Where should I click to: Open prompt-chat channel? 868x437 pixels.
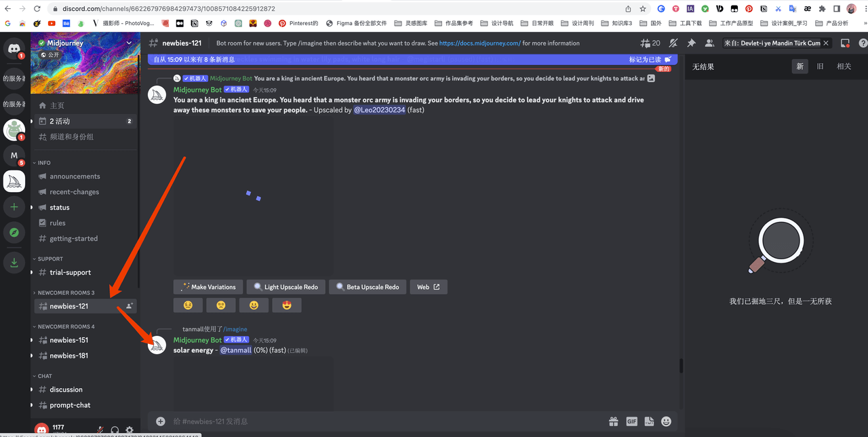85,405
